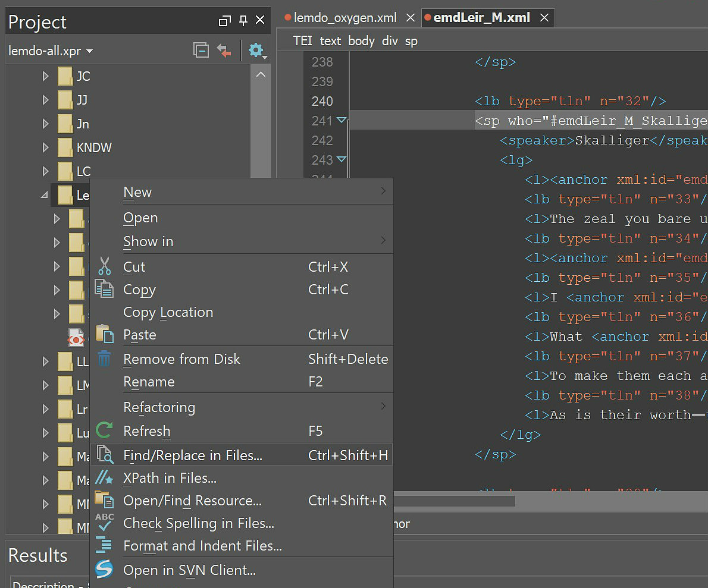Click the Open in SVN Client icon

click(x=105, y=569)
